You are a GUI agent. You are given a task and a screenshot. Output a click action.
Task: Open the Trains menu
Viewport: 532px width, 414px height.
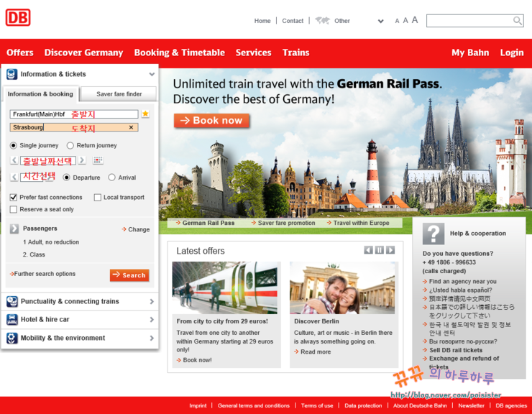(x=296, y=52)
